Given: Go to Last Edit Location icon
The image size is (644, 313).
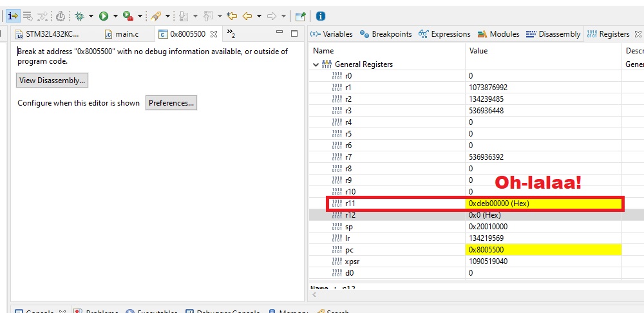Looking at the screenshot, I should coord(232,16).
